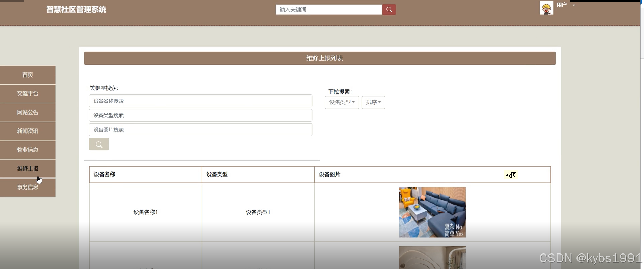Open the 设备类型 dropdown
Viewport: 644px width, 269px height.
point(342,102)
